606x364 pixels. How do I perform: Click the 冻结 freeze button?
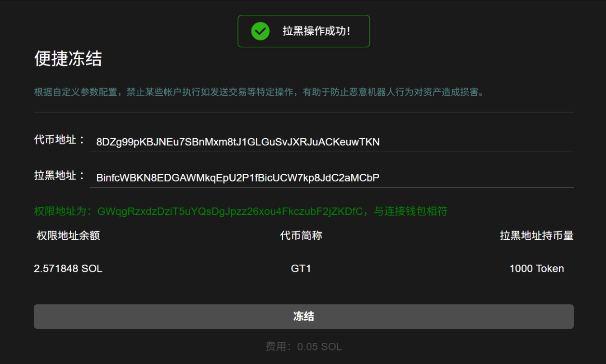point(303,316)
